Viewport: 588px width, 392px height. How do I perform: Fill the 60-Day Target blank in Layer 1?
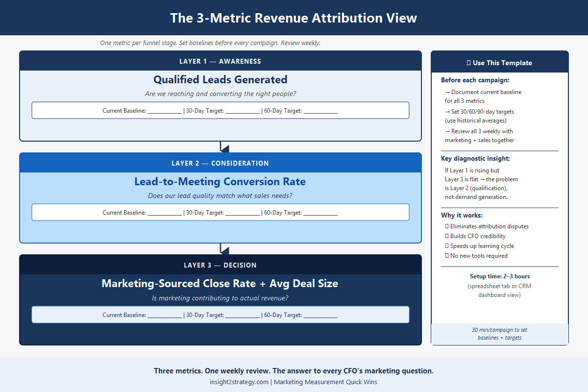pos(320,112)
